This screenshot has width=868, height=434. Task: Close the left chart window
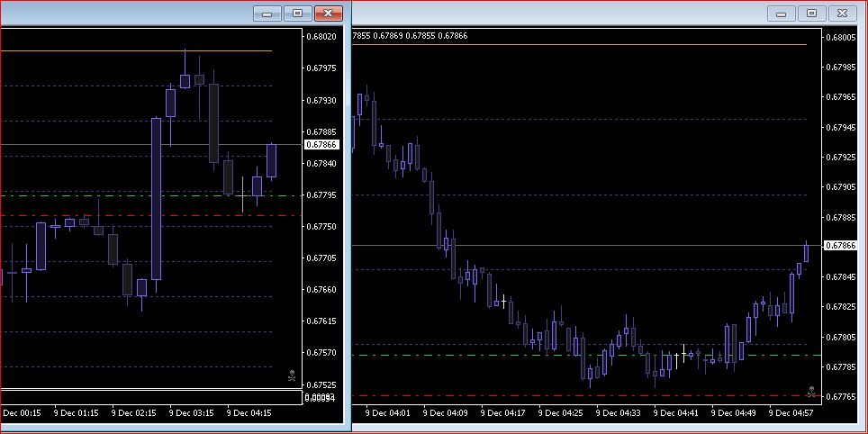tap(329, 14)
